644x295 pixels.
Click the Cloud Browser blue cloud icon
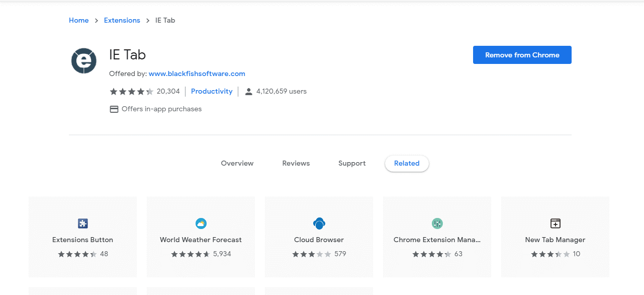point(319,224)
